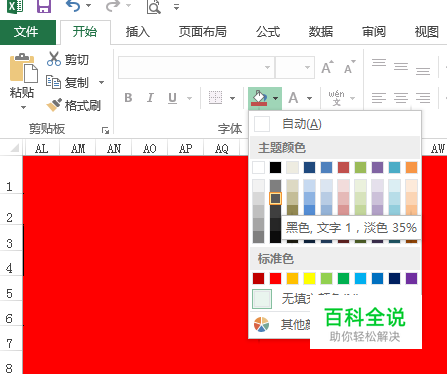Screen dimensions: 447x374
Task: Increase the font size
Action: click(x=327, y=67)
